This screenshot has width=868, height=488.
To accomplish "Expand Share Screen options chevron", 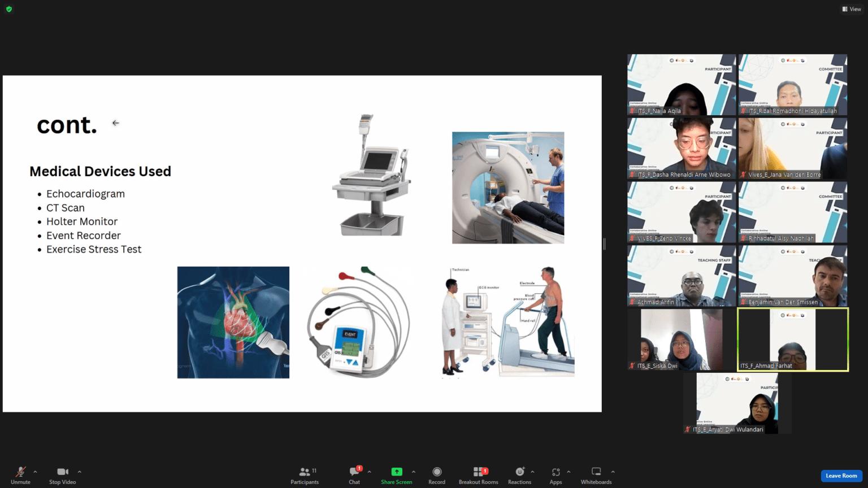I will [413, 473].
